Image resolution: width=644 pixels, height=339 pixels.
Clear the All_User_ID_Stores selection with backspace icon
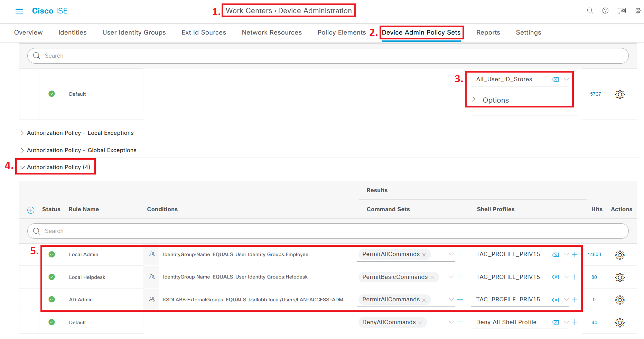tap(555, 79)
